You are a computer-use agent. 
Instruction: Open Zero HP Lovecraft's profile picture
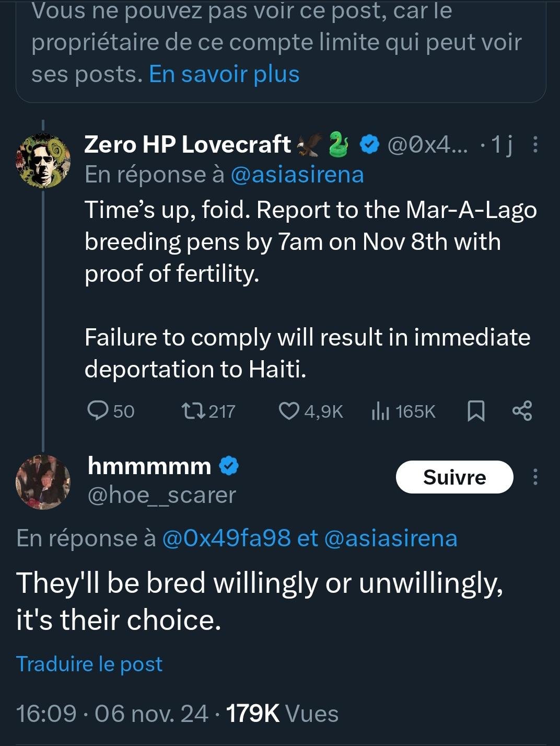point(43,161)
